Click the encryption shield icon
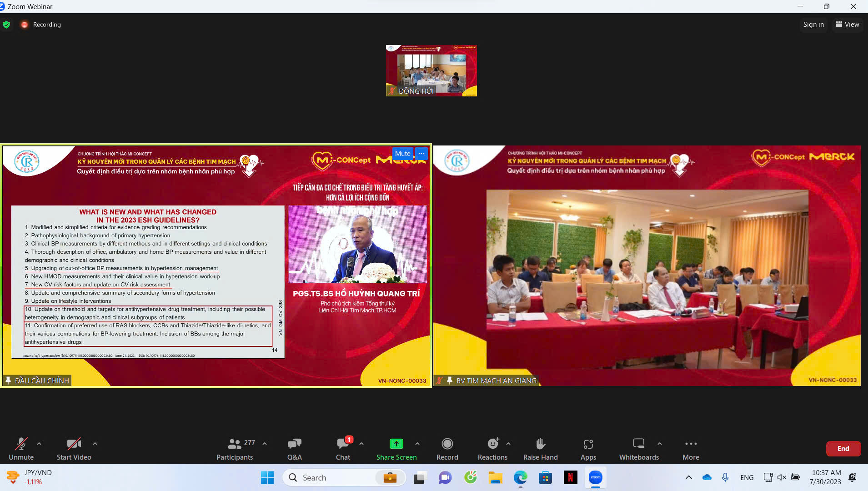 coord(6,25)
